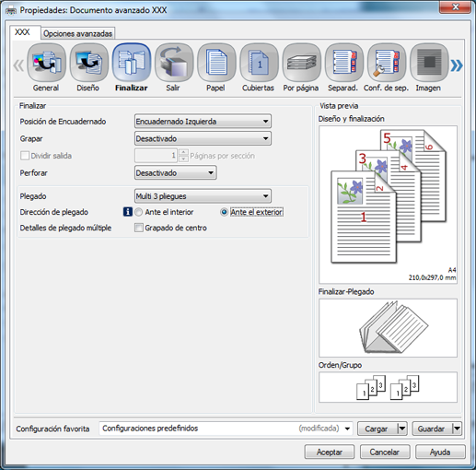Expand the Posición de Encuadernado dropdown
Screen dimensions: 476x470
[x=203, y=122]
